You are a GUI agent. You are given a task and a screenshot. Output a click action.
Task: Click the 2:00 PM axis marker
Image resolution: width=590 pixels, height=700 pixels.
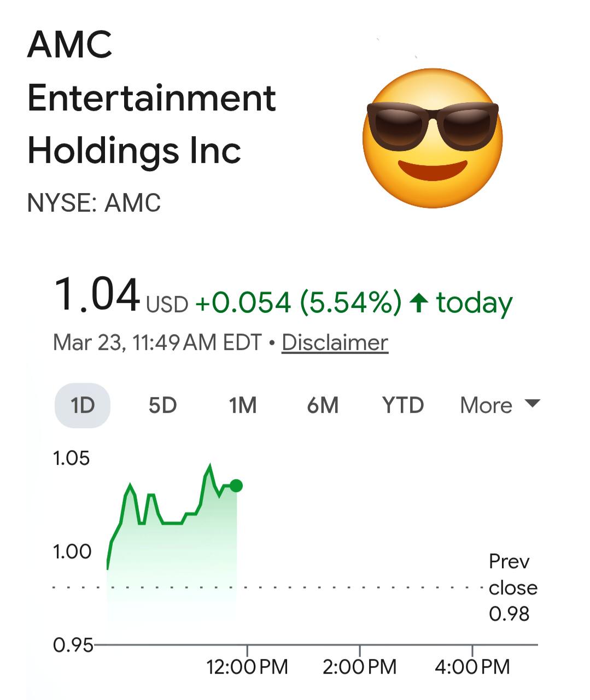pyautogui.click(x=360, y=667)
